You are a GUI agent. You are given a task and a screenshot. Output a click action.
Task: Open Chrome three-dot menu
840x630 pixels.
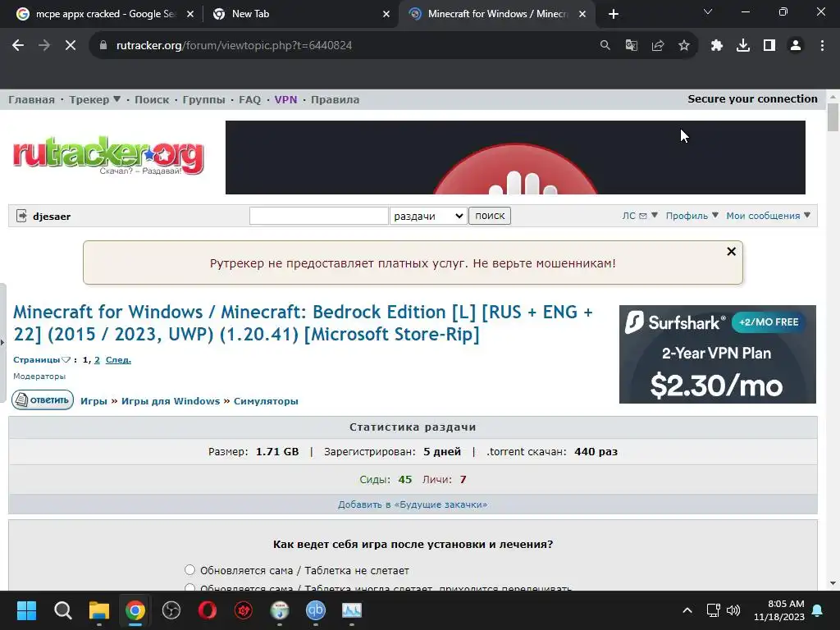click(822, 46)
